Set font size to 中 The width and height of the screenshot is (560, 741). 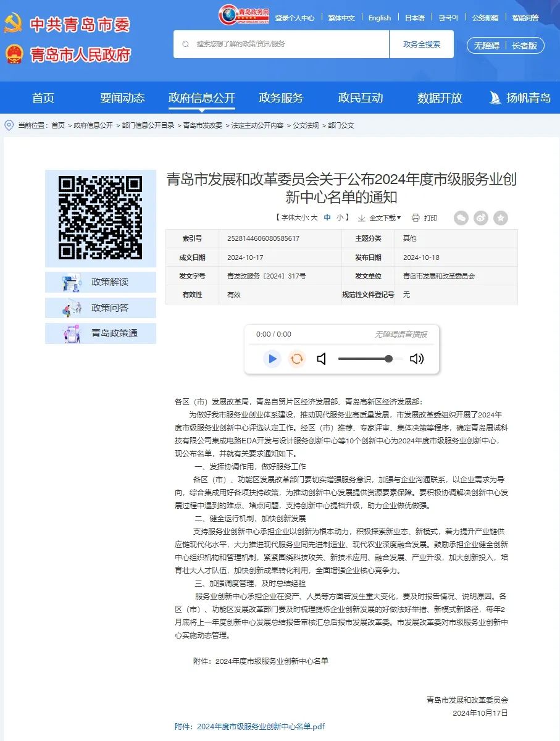point(328,218)
